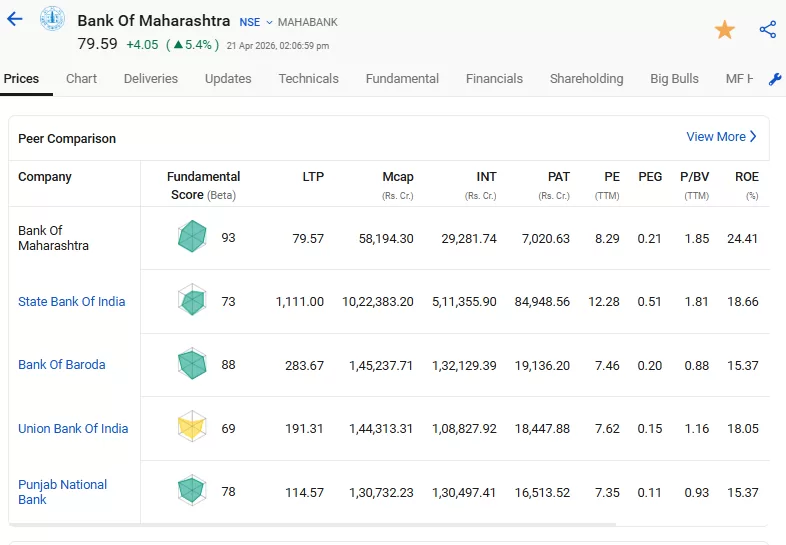
Task: Click Bank Of Maharashtra radar score icon
Action: coord(192,236)
